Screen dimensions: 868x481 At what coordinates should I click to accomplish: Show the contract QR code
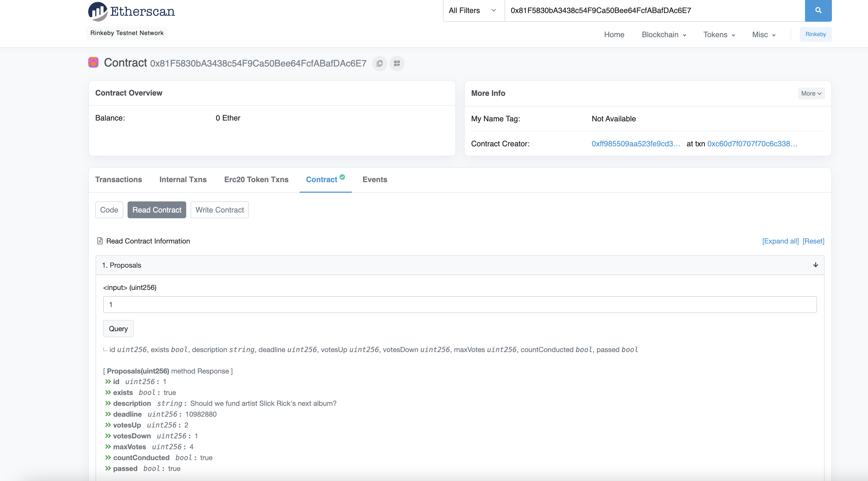(397, 63)
